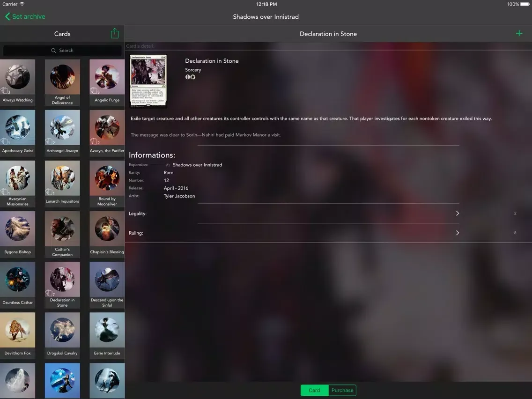Tap the green plus add icon
The width and height of the screenshot is (532, 399).
(519, 33)
